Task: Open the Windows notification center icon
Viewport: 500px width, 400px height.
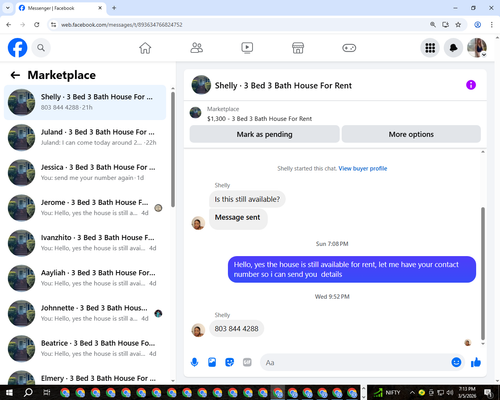Action: click(x=488, y=393)
